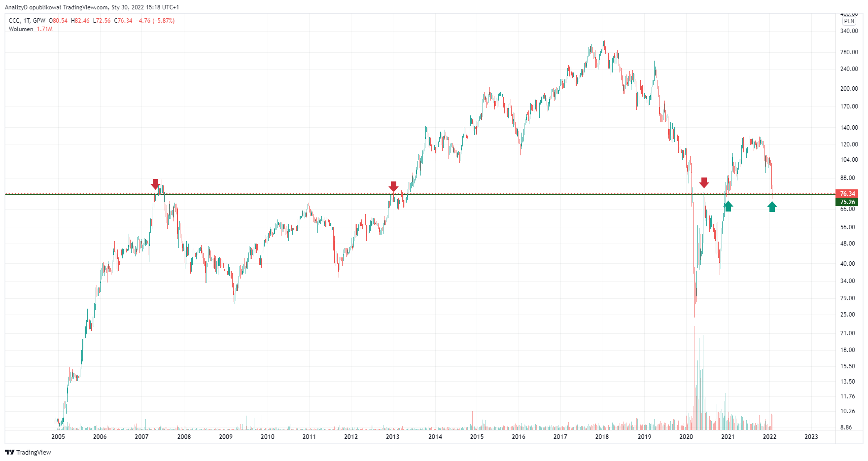Click the high value H82.46
868x461 pixels.
pos(80,21)
